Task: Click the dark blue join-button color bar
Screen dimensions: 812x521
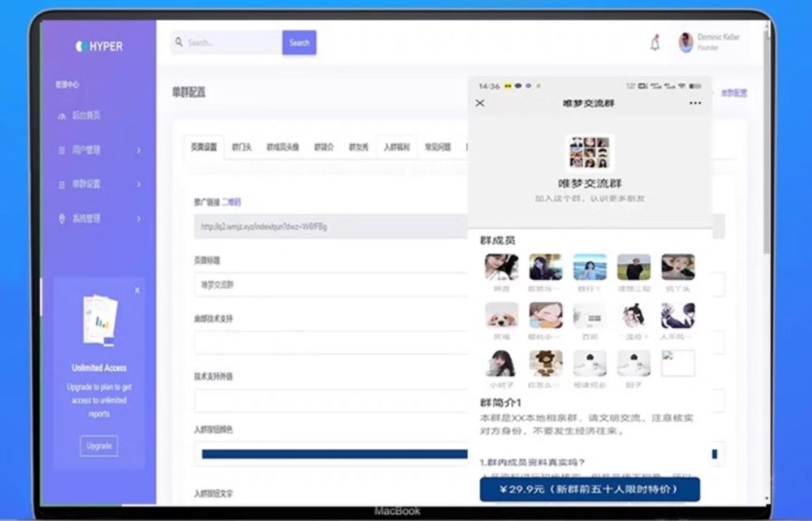Action: tap(335, 454)
